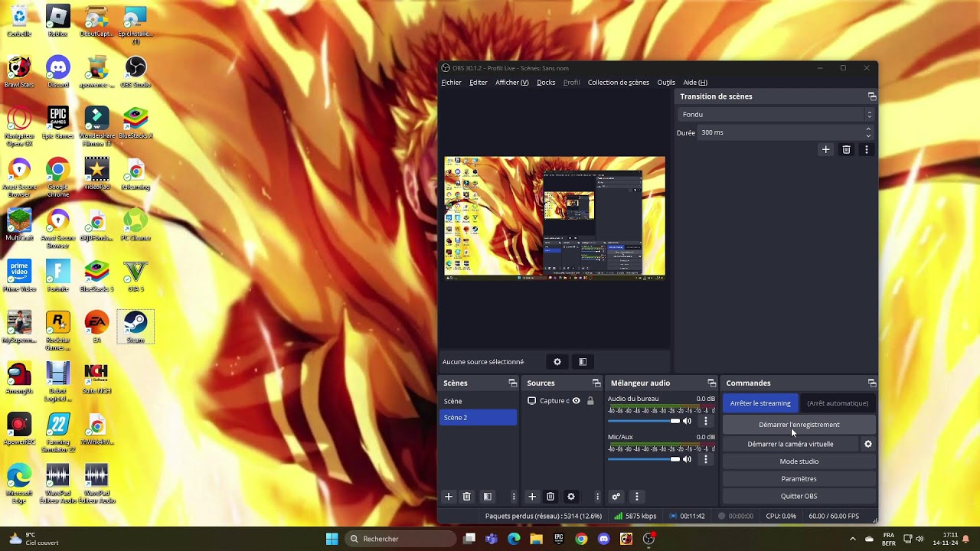Increase the Durée value with the up arrow
980x551 pixels.
867,129
